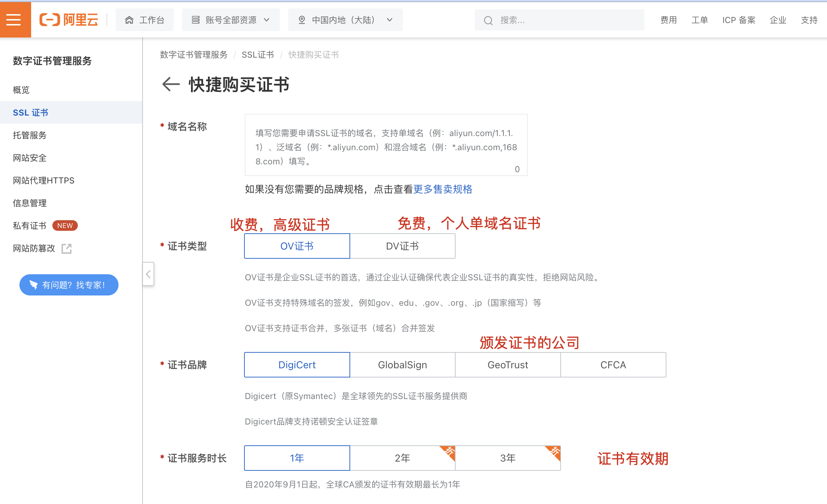Screen dimensions: 827x504
Task: Expand the 账号全部资源 dropdown
Action: click(231, 20)
